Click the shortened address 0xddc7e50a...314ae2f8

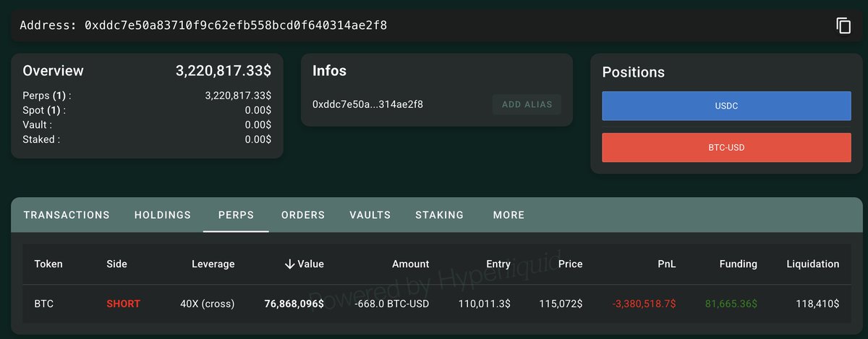coord(367,104)
